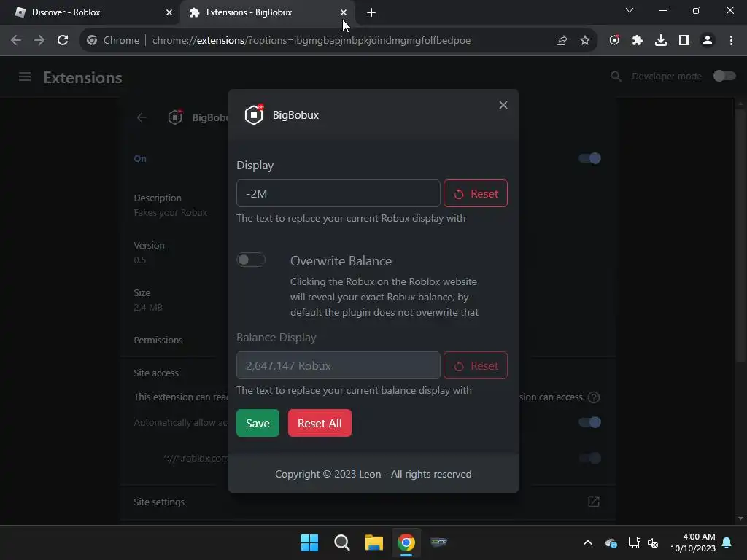This screenshot has width=747, height=560.
Task: Click the page vertical scrollbar
Action: [x=740, y=236]
